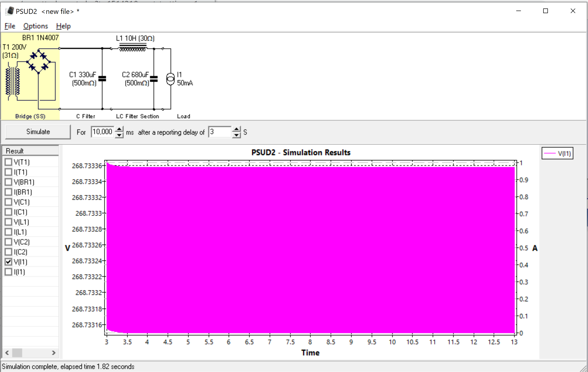This screenshot has width=588, height=372.
Task: Click the PSUD2 application icon in title bar
Action: tap(10, 11)
